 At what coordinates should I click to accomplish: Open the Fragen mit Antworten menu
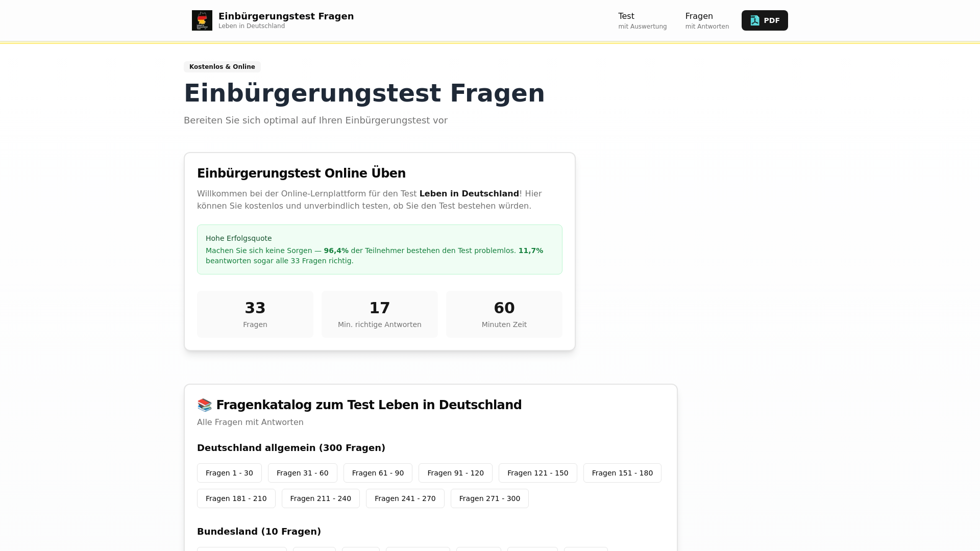point(707,20)
